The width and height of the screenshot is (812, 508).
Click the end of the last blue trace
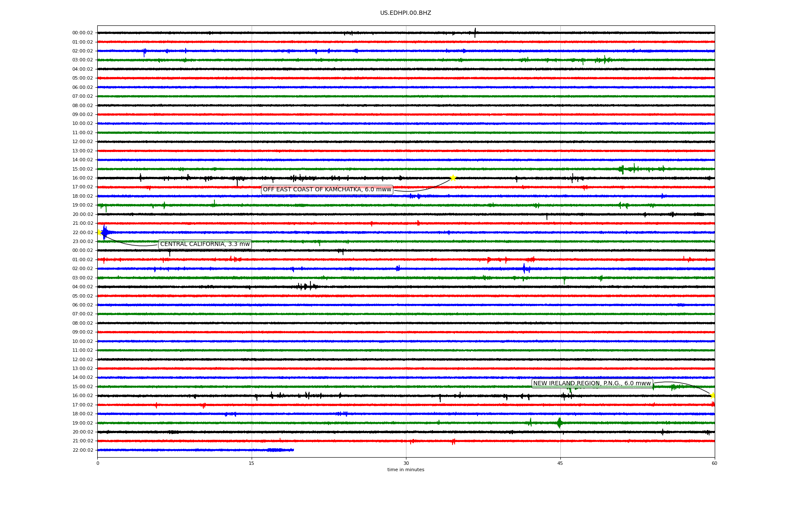[x=293, y=450]
